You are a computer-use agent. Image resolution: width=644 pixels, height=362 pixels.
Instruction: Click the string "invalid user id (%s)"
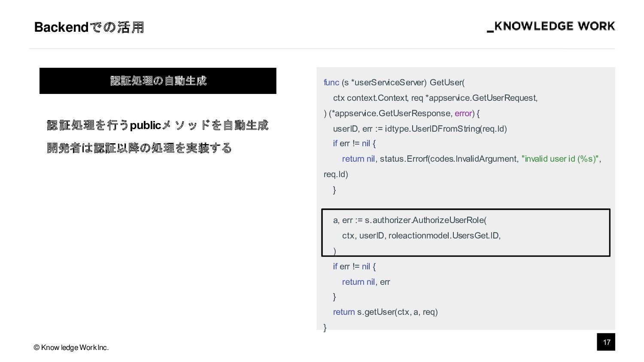point(560,159)
